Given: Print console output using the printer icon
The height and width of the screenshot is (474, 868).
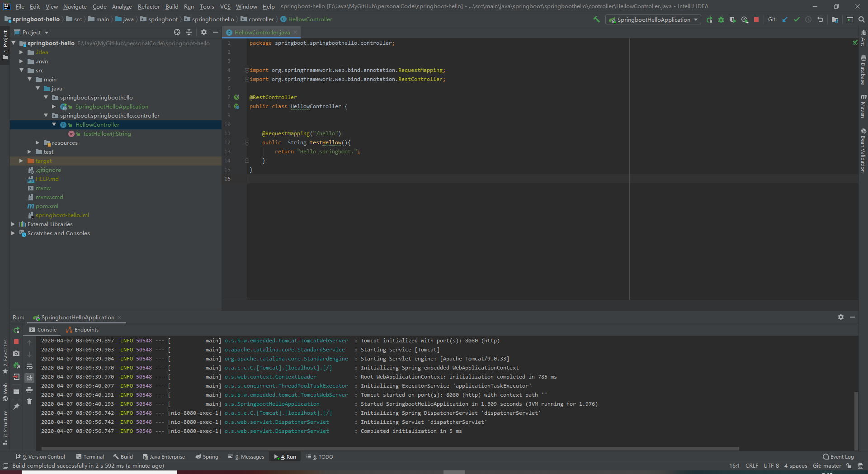Looking at the screenshot, I should [x=29, y=390].
